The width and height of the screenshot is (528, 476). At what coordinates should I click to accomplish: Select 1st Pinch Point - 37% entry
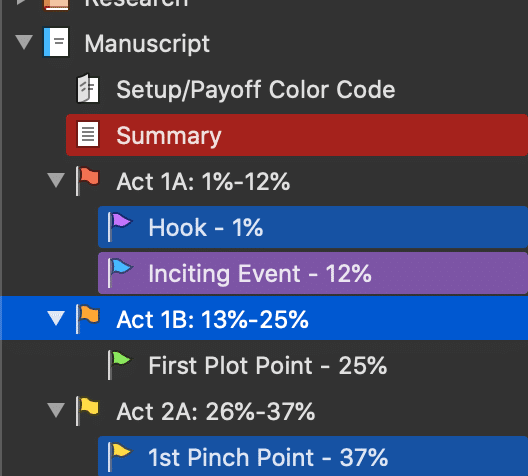click(313, 456)
